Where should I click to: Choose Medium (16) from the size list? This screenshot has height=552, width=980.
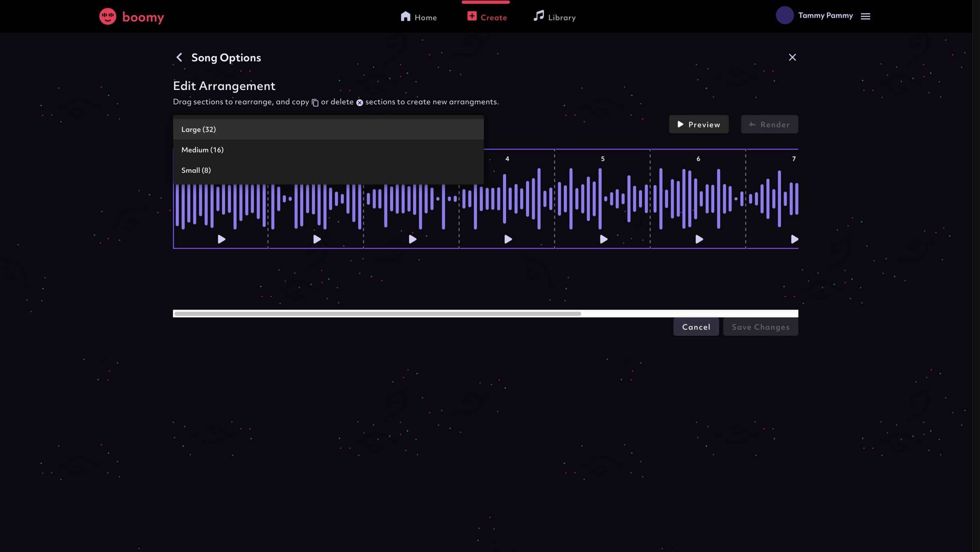click(x=203, y=150)
